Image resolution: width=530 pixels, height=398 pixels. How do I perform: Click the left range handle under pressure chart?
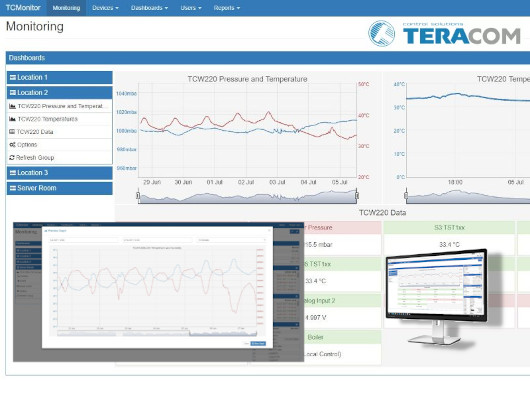pyautogui.click(x=138, y=195)
